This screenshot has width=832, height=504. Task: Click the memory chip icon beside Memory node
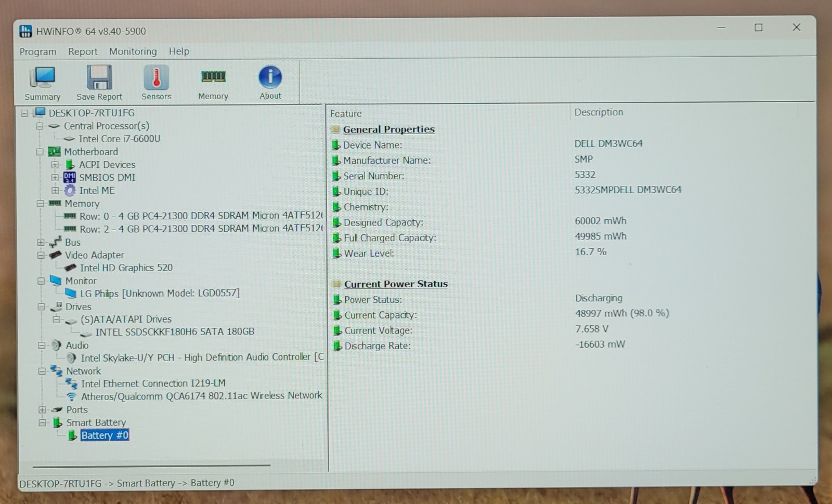55,203
